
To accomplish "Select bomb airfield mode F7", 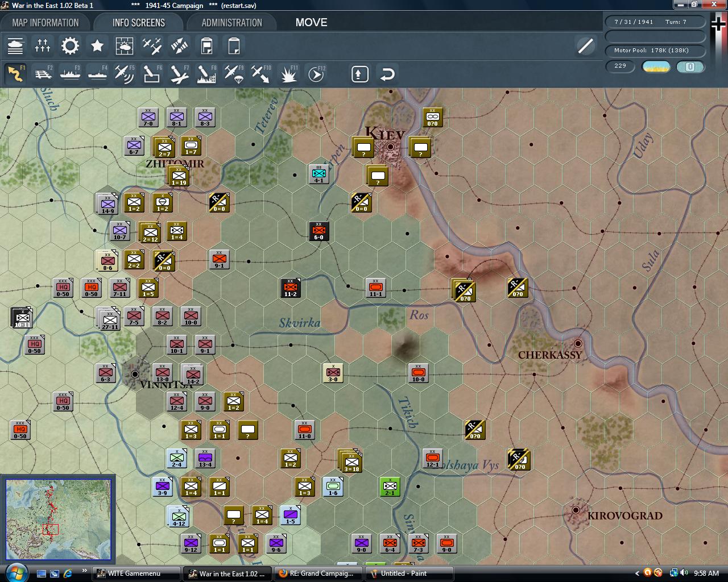I will (179, 74).
